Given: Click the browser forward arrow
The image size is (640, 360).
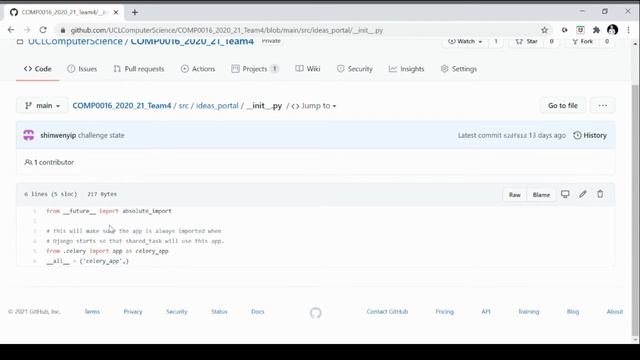Looking at the screenshot, I should coord(27,30).
